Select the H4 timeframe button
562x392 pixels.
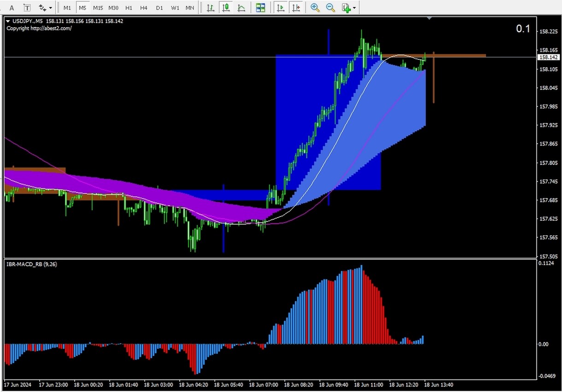tap(144, 8)
